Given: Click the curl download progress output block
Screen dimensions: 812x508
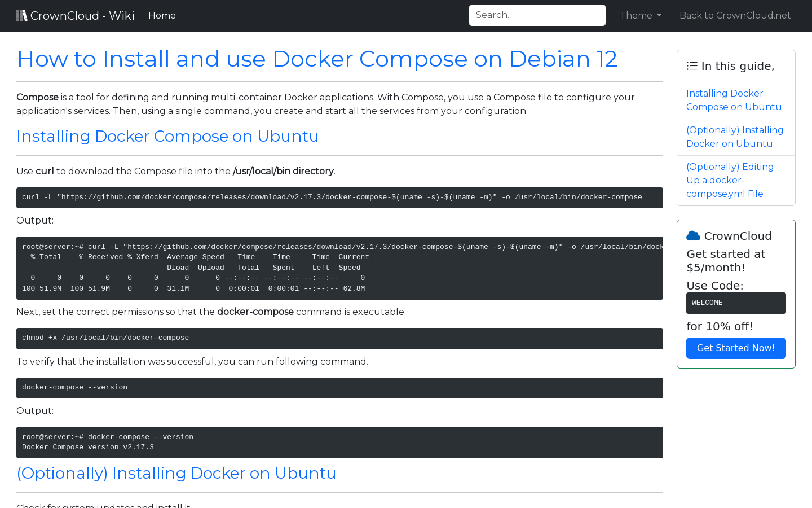Looking at the screenshot, I should (x=339, y=268).
